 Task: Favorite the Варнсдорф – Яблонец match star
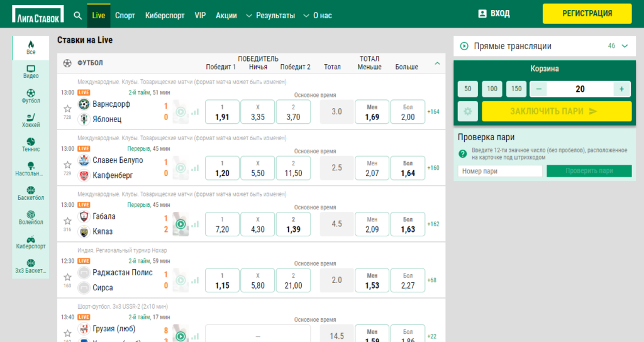[x=67, y=109]
